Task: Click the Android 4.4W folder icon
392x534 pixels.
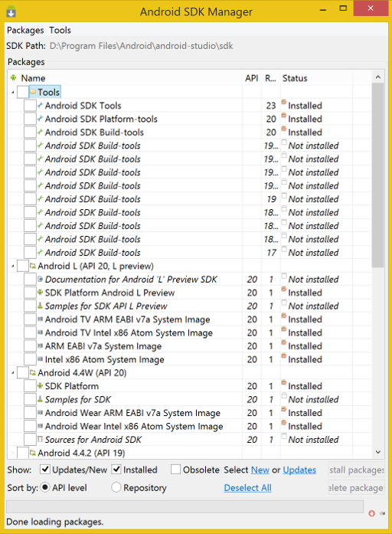Action: pos(33,373)
